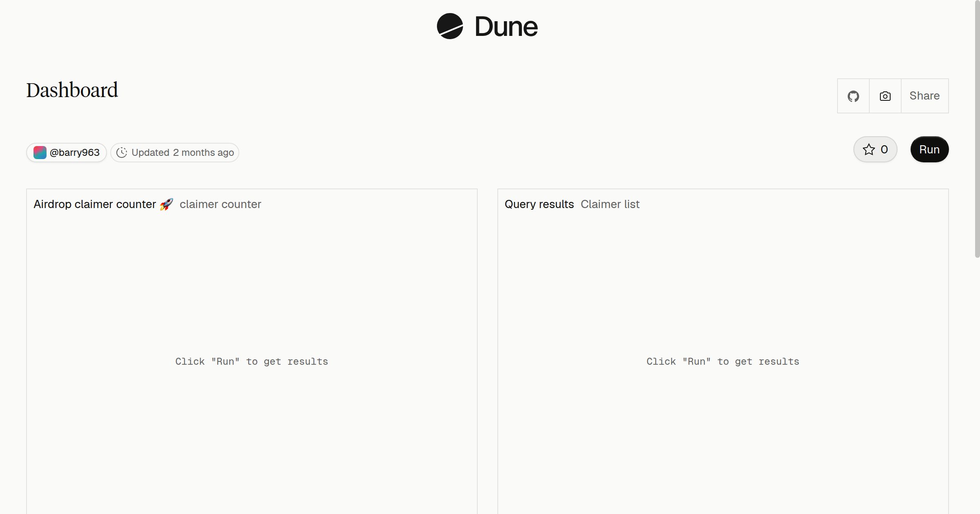Open the Query results title link
This screenshot has width=980, height=514.
[x=539, y=204]
